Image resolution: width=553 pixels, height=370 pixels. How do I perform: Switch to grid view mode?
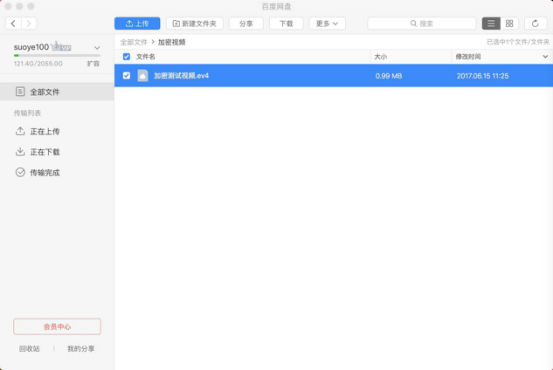pyautogui.click(x=509, y=24)
